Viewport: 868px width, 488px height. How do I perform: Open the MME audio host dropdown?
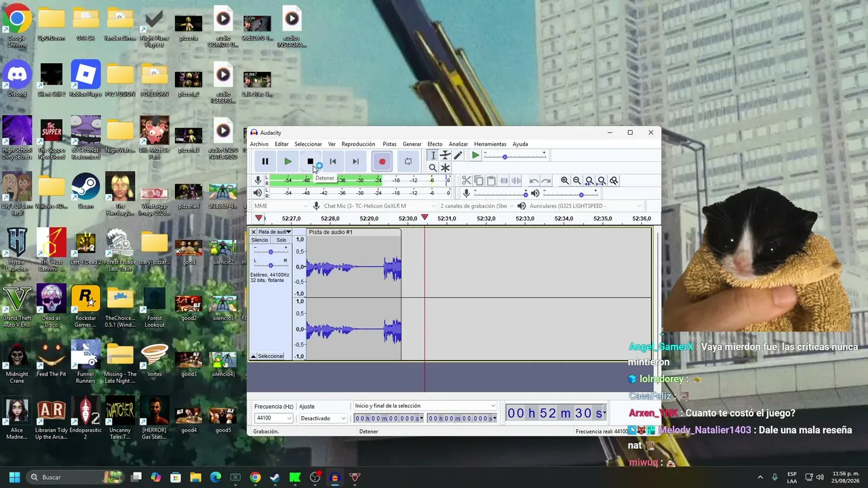280,206
